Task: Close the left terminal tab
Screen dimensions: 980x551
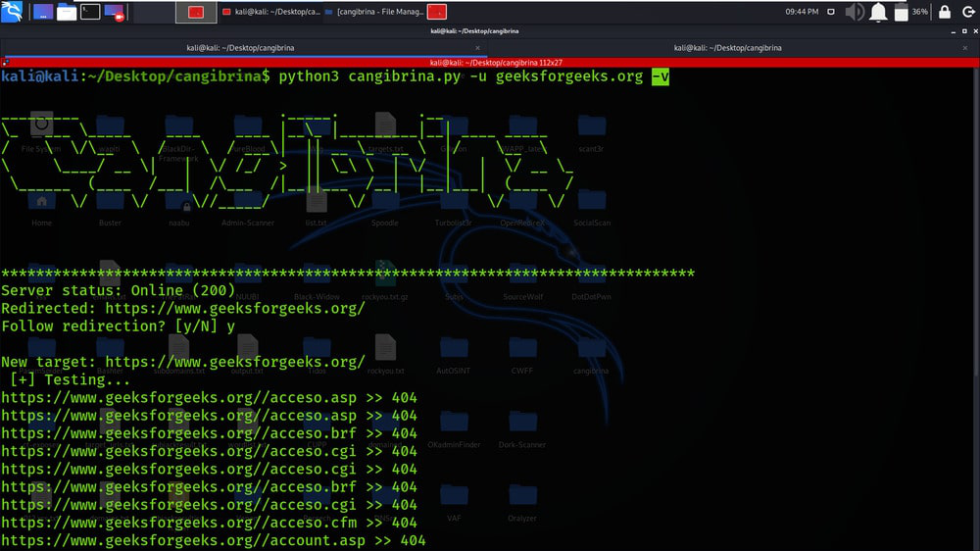Action: coord(477,47)
